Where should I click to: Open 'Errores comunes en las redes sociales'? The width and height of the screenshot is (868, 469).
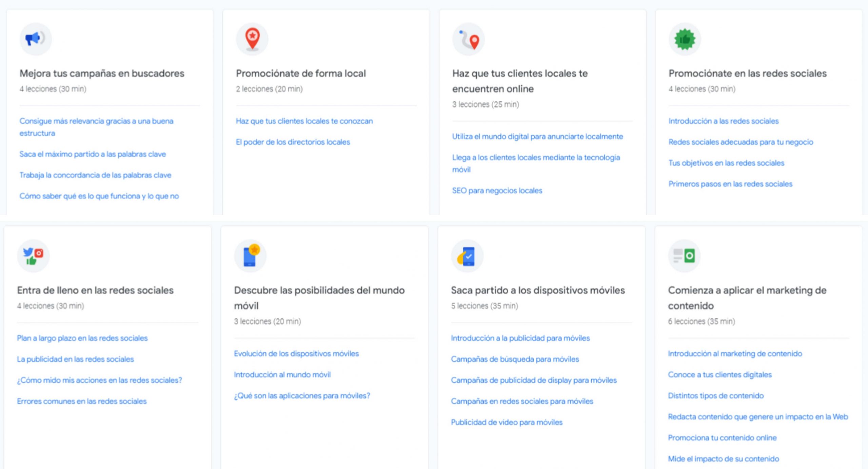pos(82,401)
